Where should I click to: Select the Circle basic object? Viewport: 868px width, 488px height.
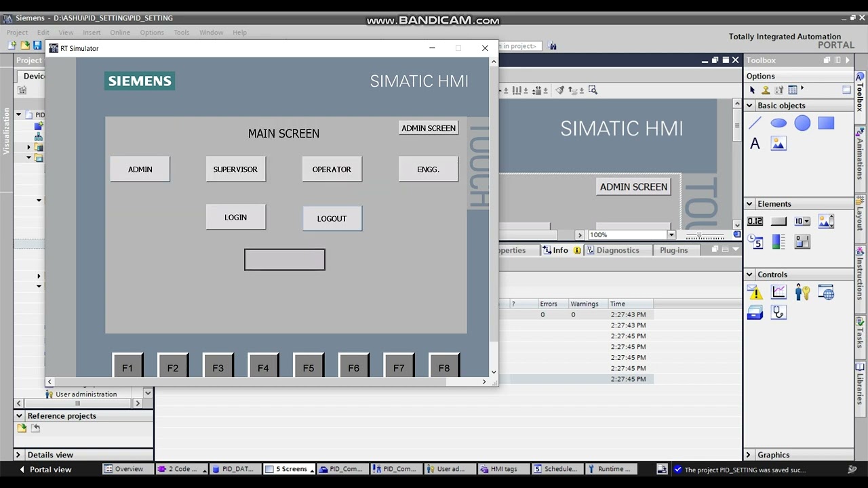pos(802,123)
